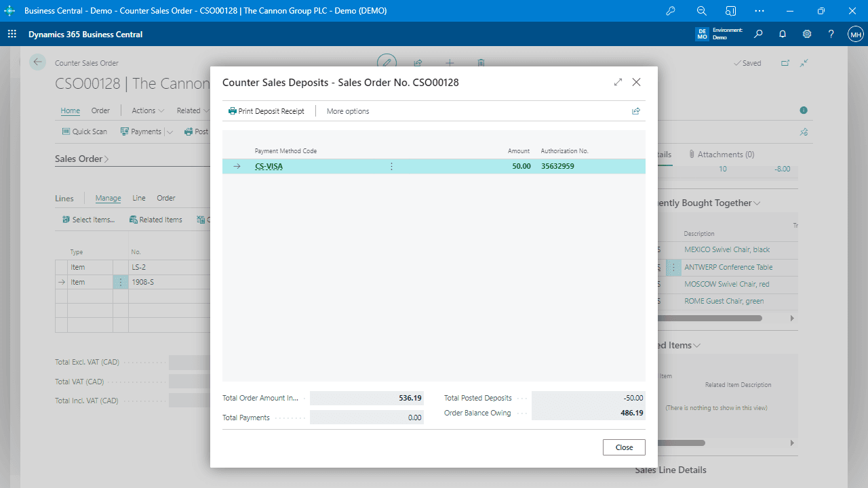The height and width of the screenshot is (488, 868).
Task: Click the Help question mark icon
Action: coord(831,34)
